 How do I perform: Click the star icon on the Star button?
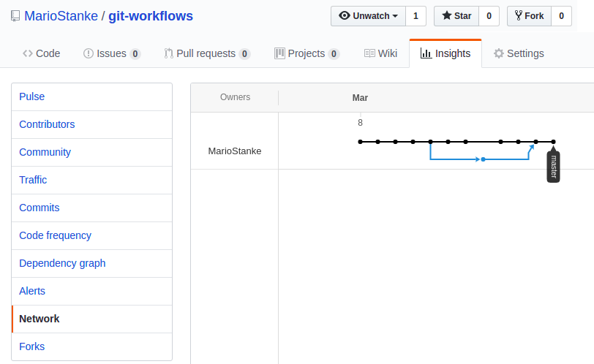point(447,15)
